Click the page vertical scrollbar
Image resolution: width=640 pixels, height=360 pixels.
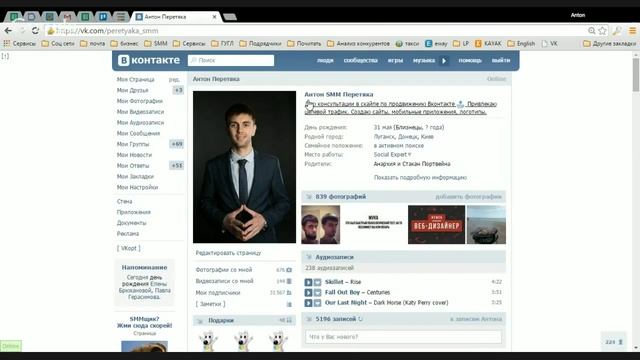tap(636, 75)
